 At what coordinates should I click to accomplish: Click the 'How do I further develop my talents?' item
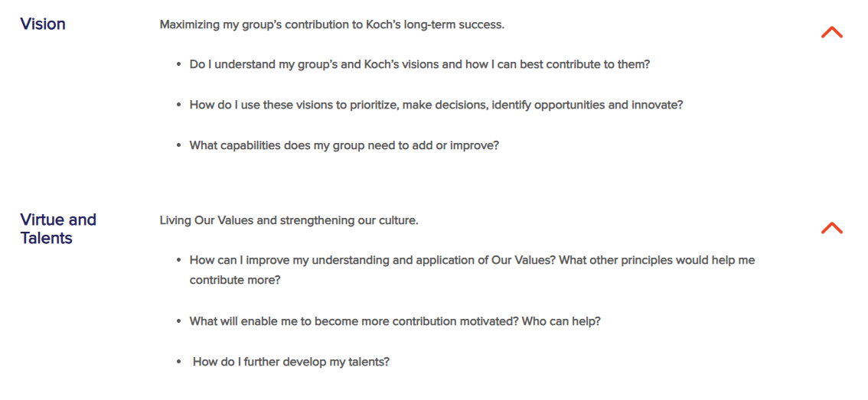tap(291, 363)
